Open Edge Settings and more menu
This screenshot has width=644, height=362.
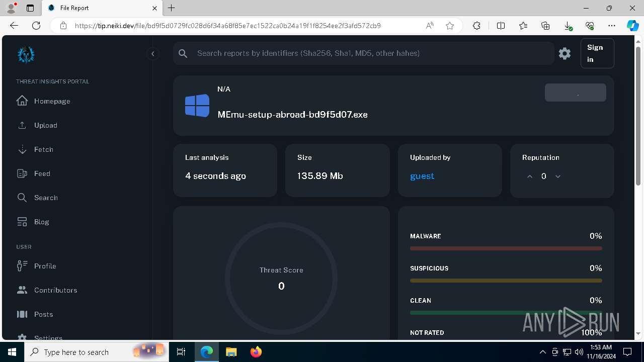[x=612, y=26]
